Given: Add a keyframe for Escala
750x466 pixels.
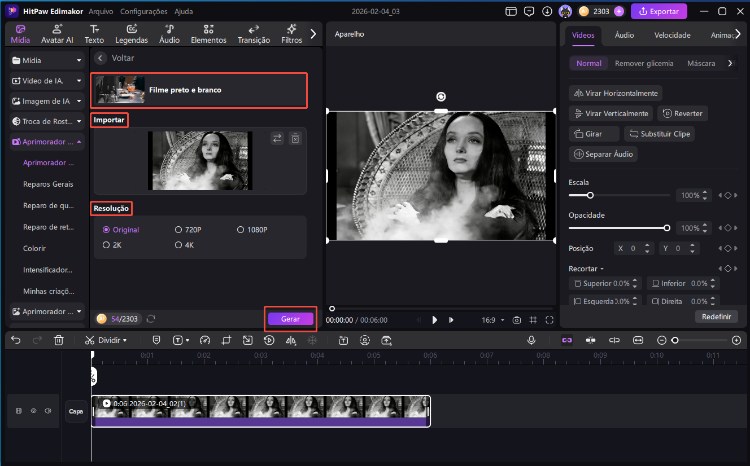Looking at the screenshot, I should [728, 195].
